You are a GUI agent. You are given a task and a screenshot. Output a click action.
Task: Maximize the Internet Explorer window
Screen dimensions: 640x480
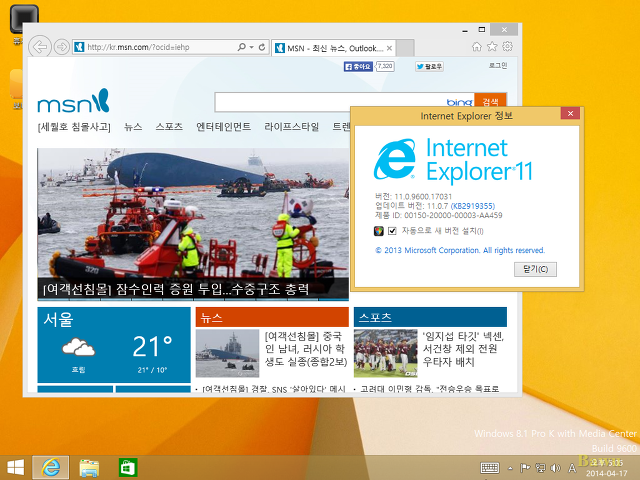[x=482, y=30]
